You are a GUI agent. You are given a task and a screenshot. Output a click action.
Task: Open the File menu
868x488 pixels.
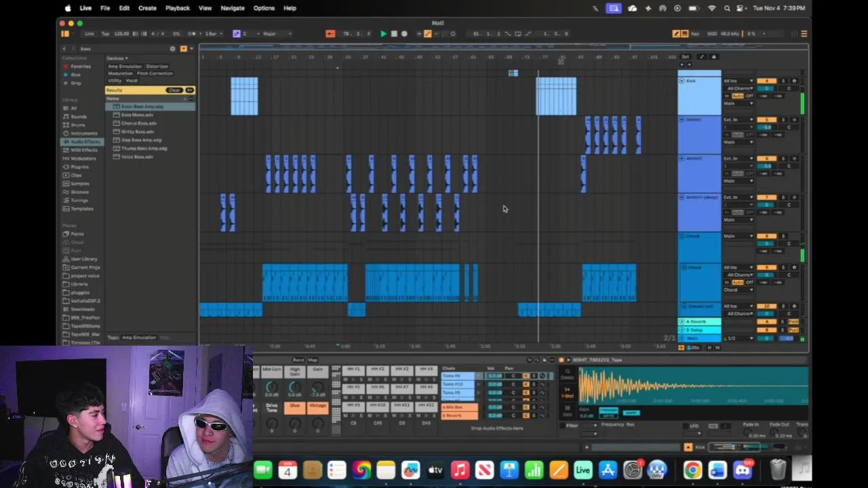[105, 8]
